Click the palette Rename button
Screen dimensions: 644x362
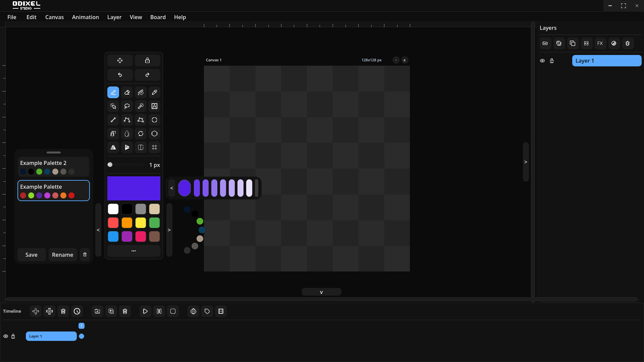pyautogui.click(x=63, y=255)
